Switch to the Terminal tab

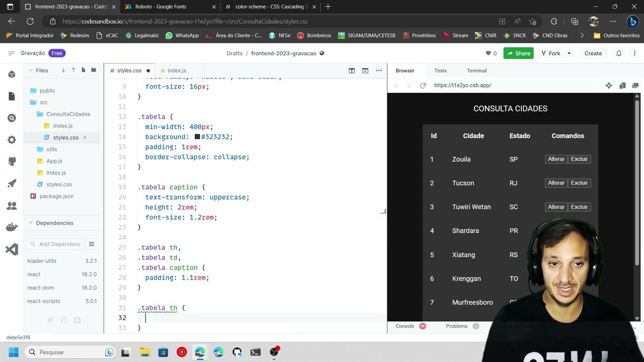476,70
